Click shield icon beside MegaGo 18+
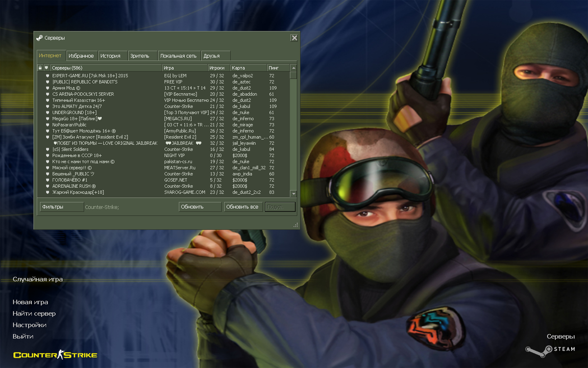Viewport: 588px width, 368px height. [48, 119]
